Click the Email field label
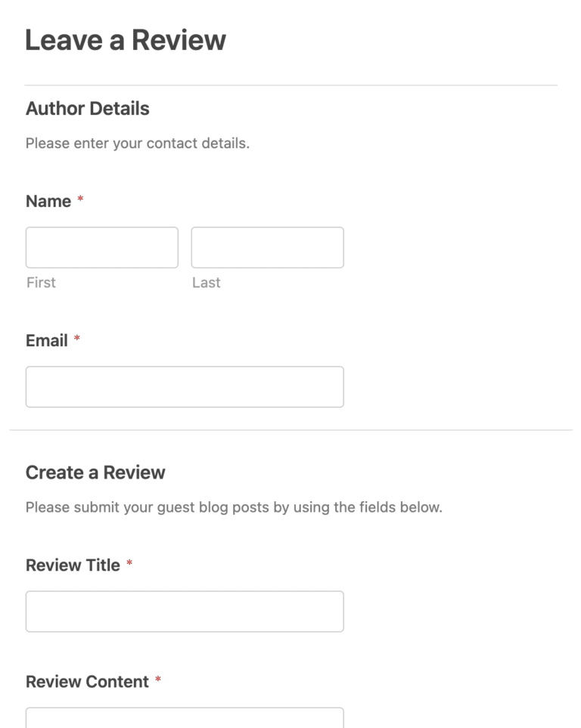Viewport: 581px width, 728px height. click(x=45, y=341)
